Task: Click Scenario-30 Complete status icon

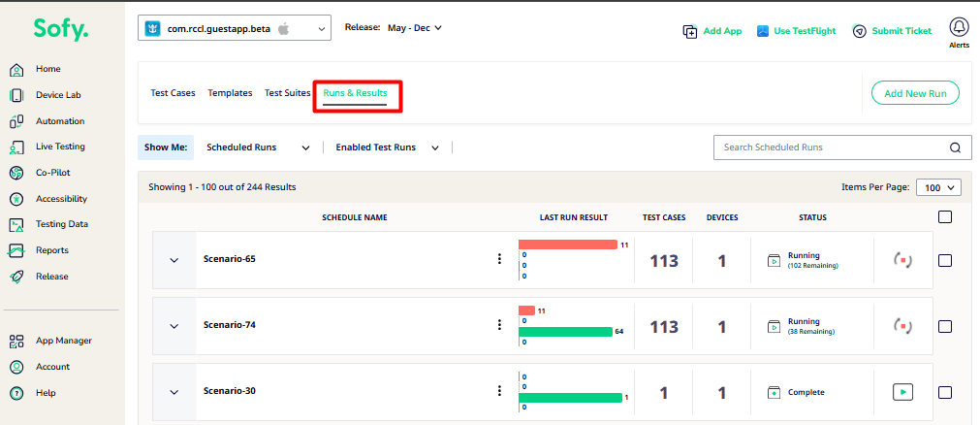Action: click(774, 392)
